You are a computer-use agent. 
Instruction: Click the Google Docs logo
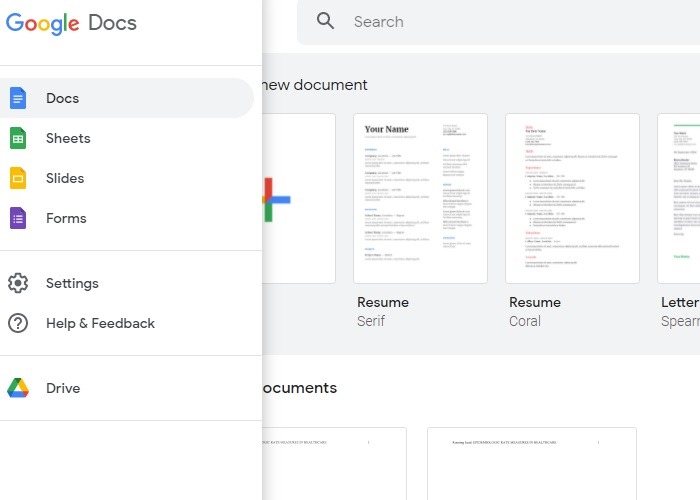coord(71,23)
